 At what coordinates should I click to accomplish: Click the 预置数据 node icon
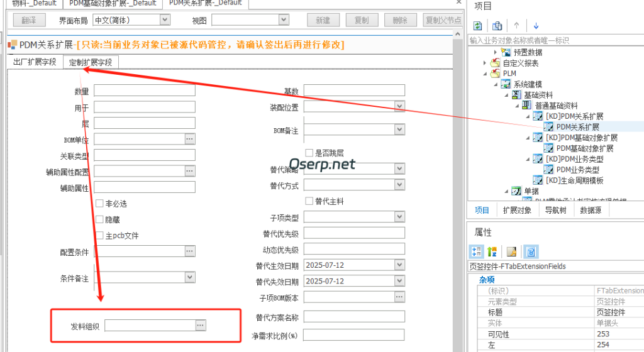(x=506, y=52)
